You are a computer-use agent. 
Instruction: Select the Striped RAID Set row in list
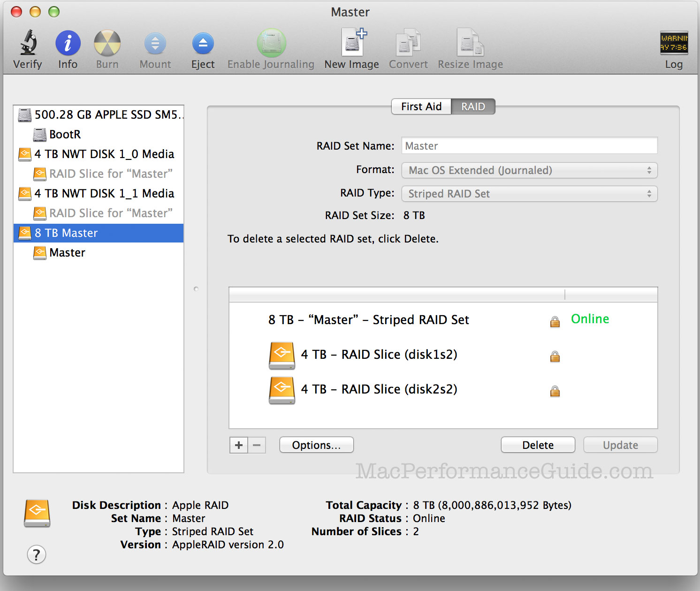pyautogui.click(x=443, y=320)
